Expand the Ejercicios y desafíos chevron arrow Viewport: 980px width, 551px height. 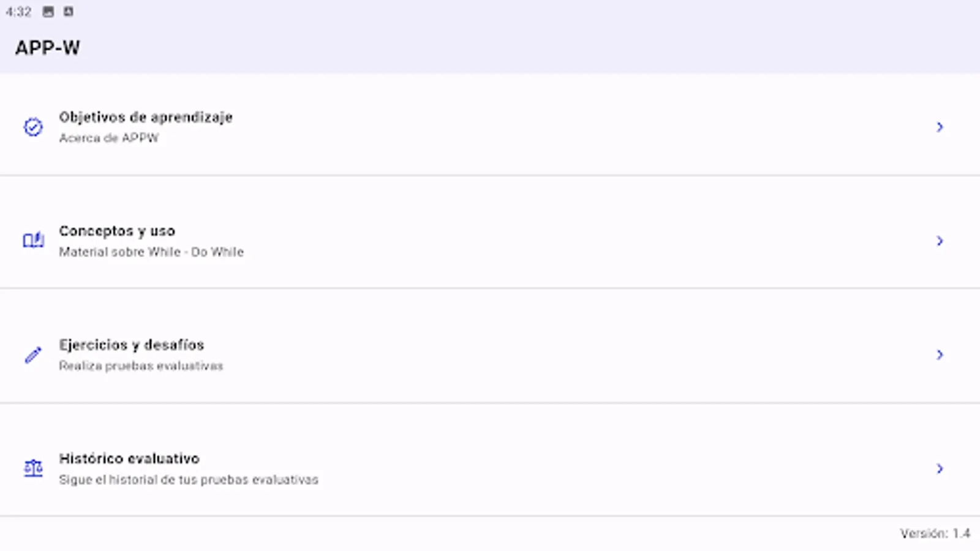point(940,354)
